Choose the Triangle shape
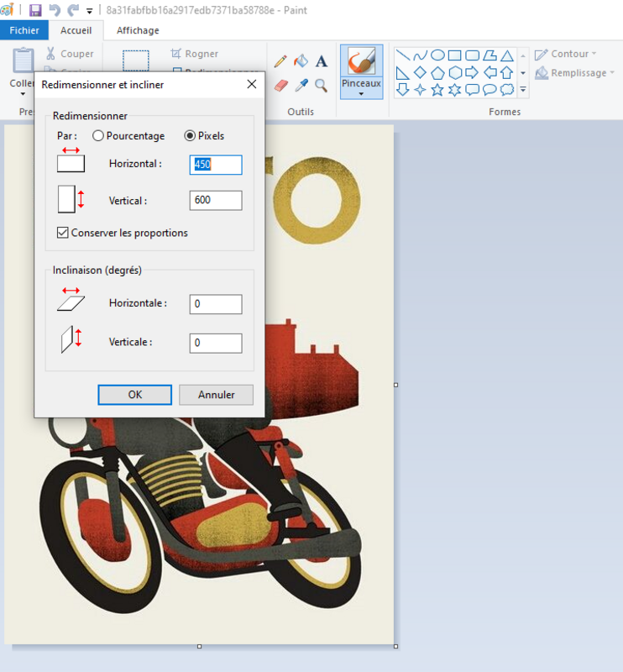Viewport: 623px width, 672px height. click(x=507, y=55)
